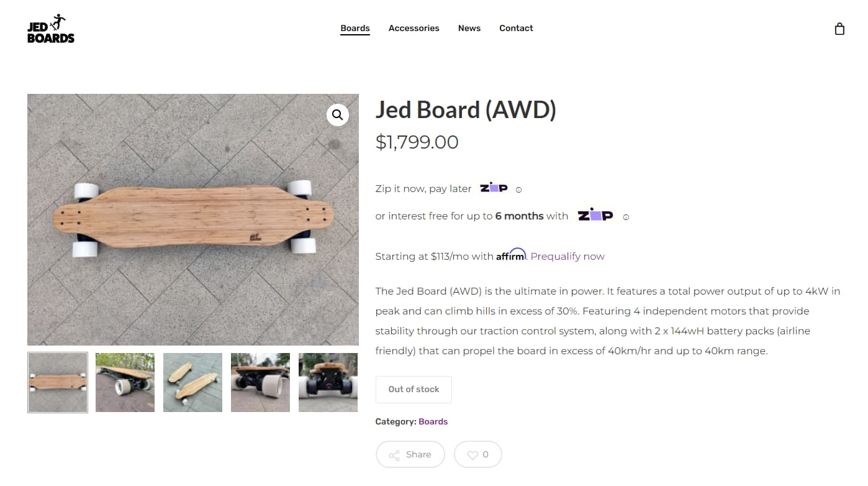
Task: Open Zip info icon after pay later
Action: [x=519, y=190]
